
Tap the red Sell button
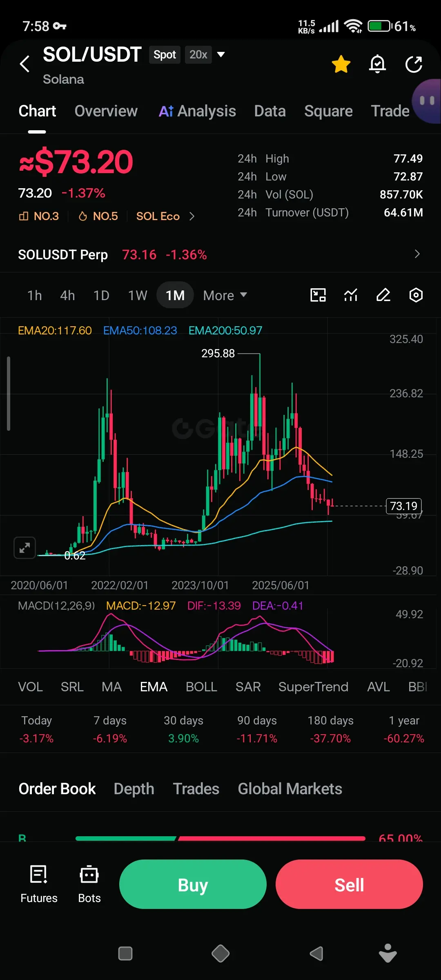click(x=349, y=884)
